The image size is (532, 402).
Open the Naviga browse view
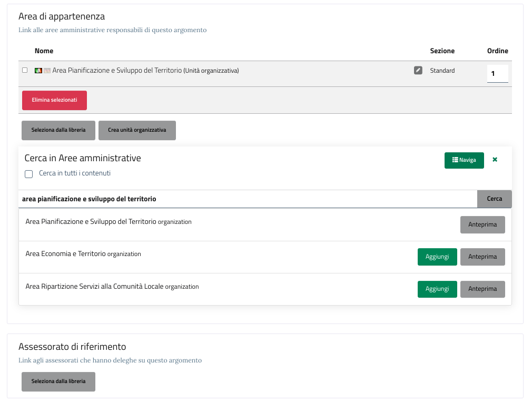(x=464, y=160)
